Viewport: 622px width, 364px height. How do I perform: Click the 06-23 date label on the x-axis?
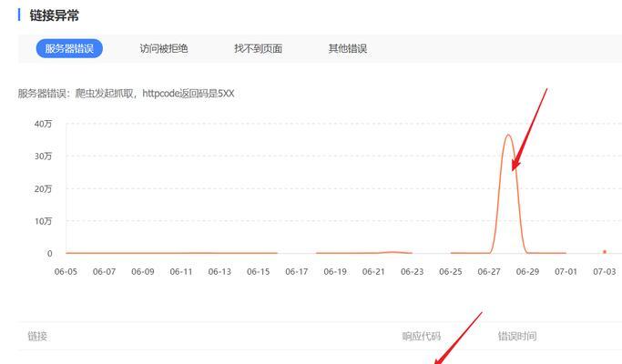(x=413, y=271)
